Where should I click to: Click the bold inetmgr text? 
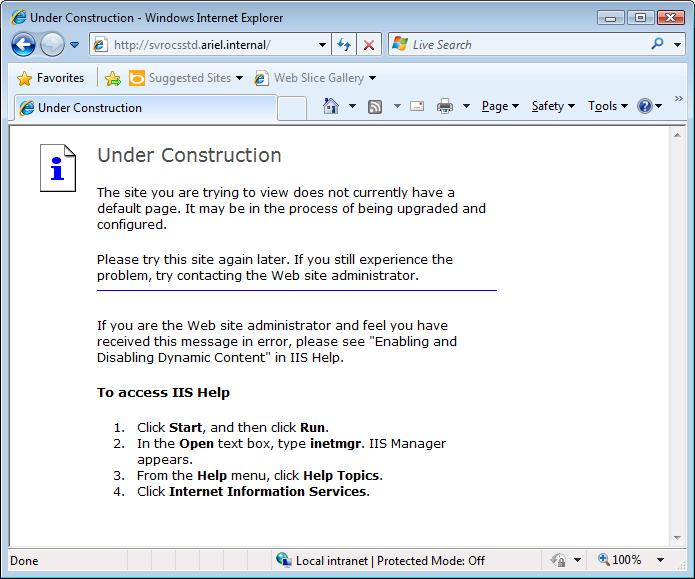coord(335,444)
